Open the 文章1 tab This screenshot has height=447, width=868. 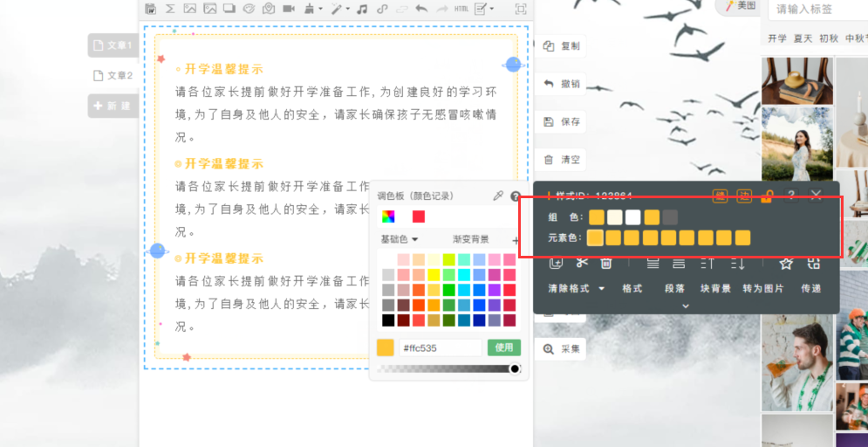[x=113, y=45]
